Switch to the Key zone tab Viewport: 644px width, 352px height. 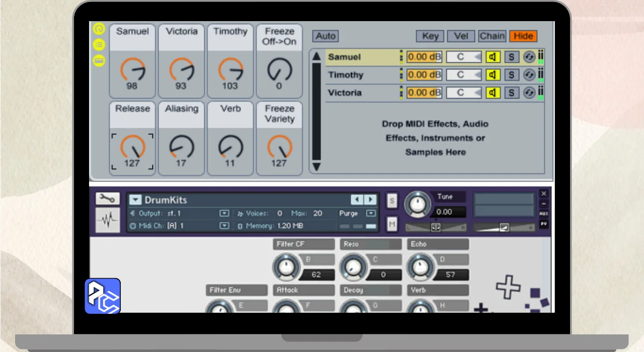pos(430,36)
